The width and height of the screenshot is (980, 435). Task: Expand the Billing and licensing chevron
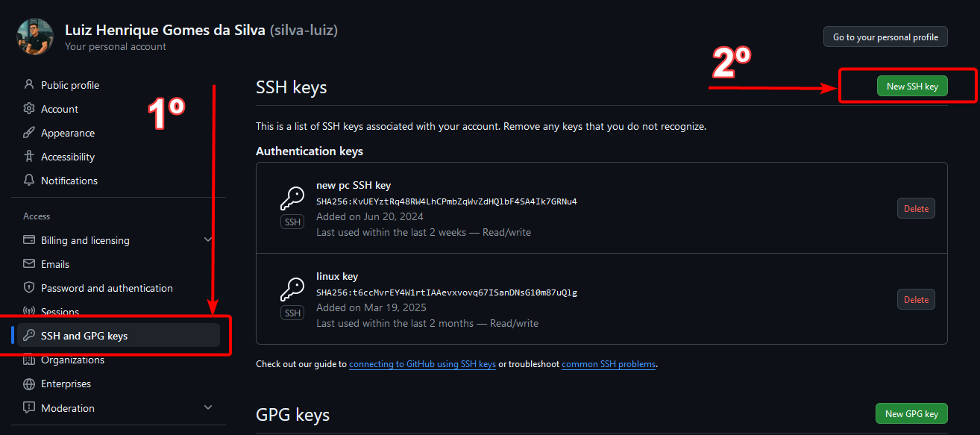[x=208, y=240]
